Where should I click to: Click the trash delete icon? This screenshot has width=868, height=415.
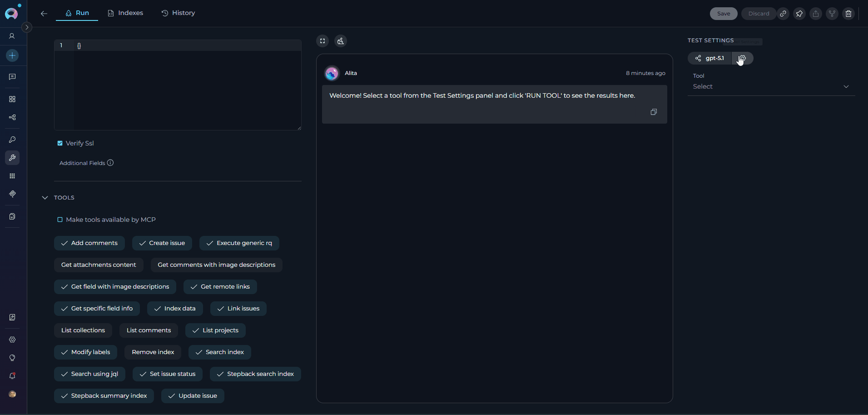848,14
